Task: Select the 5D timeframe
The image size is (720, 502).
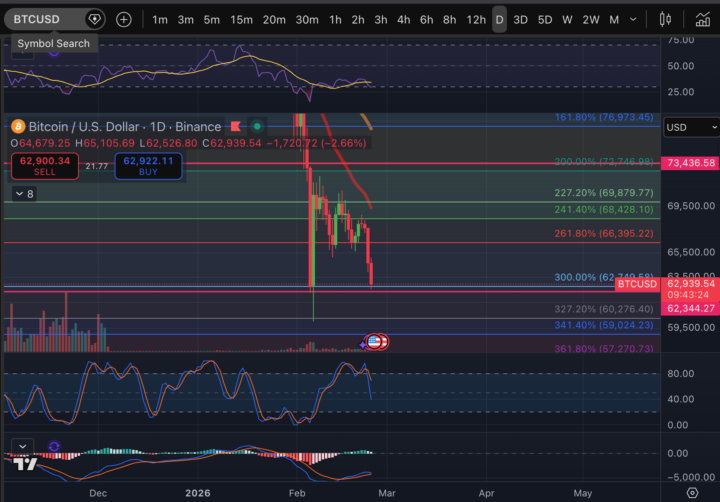Action: point(545,20)
